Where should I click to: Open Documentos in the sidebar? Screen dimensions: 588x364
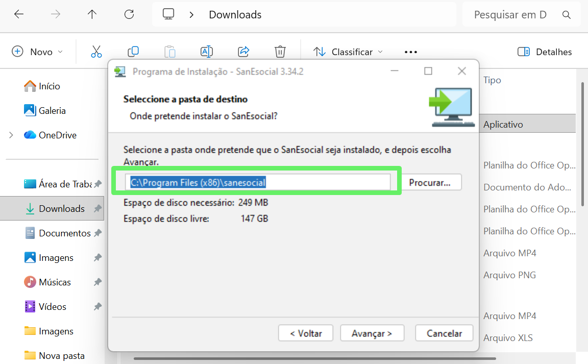[x=58, y=233]
